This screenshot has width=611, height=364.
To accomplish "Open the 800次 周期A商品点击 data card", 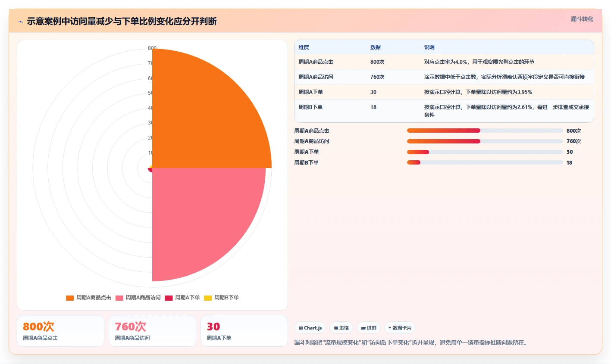I will tap(60, 331).
